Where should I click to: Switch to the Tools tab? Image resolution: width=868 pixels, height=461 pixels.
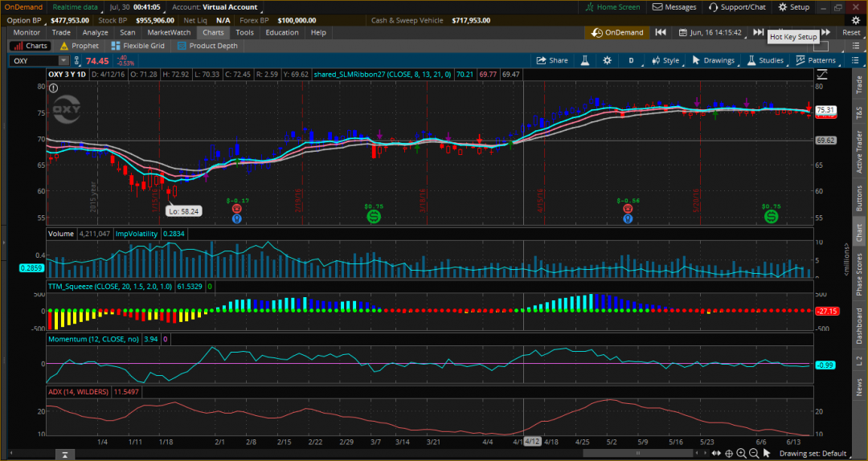(244, 33)
